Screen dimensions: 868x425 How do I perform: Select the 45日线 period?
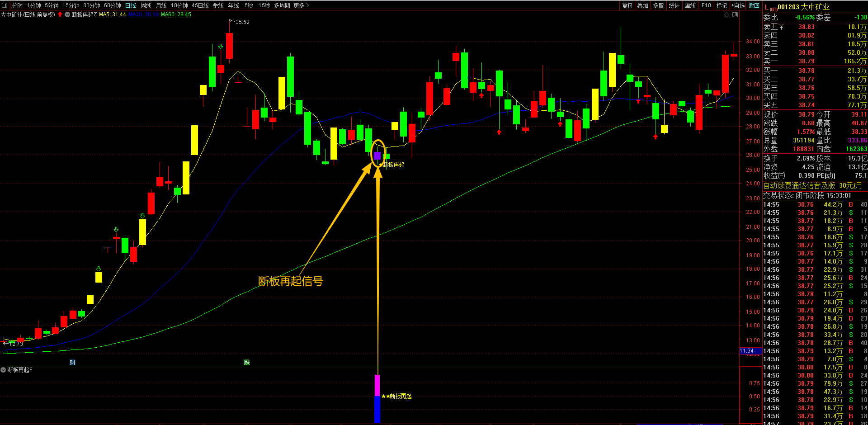coord(200,5)
